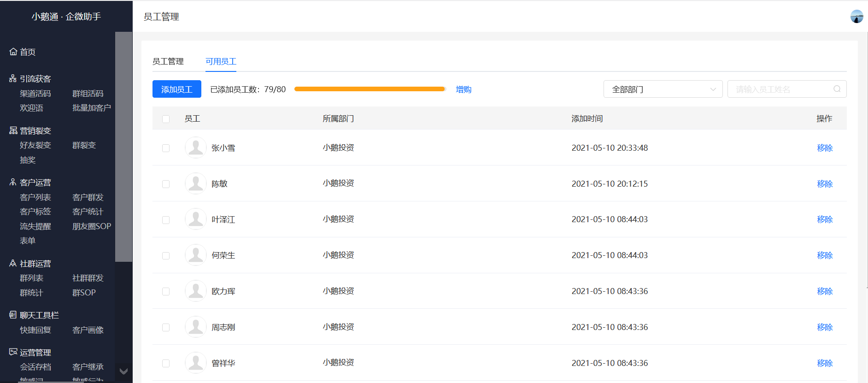
Task: Open 群SOP in the sidebar
Action: (84, 293)
